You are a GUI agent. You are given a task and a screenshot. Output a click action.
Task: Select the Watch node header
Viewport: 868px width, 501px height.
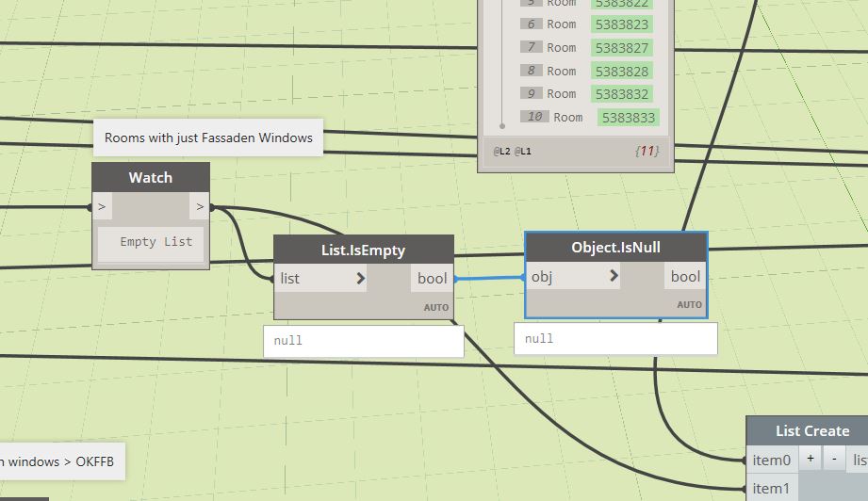click(151, 177)
